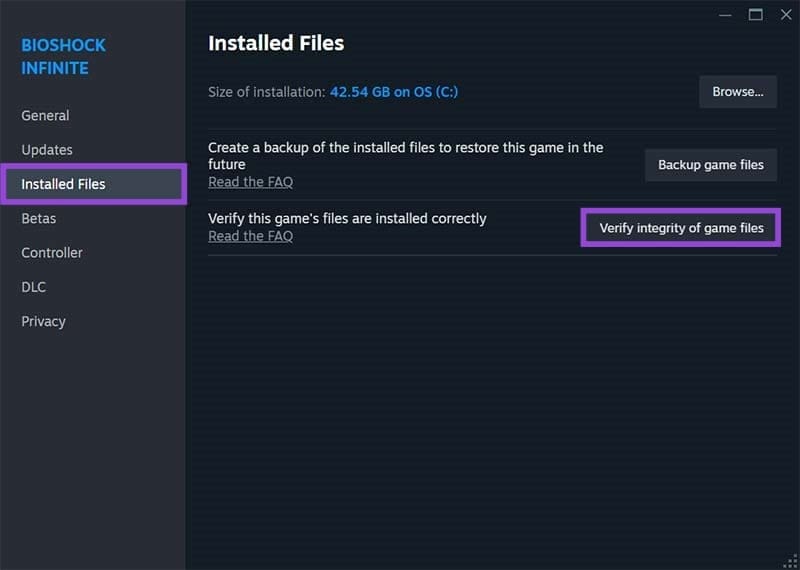This screenshot has height=570, width=800.
Task: Click Verify integrity of game files
Action: 681,228
